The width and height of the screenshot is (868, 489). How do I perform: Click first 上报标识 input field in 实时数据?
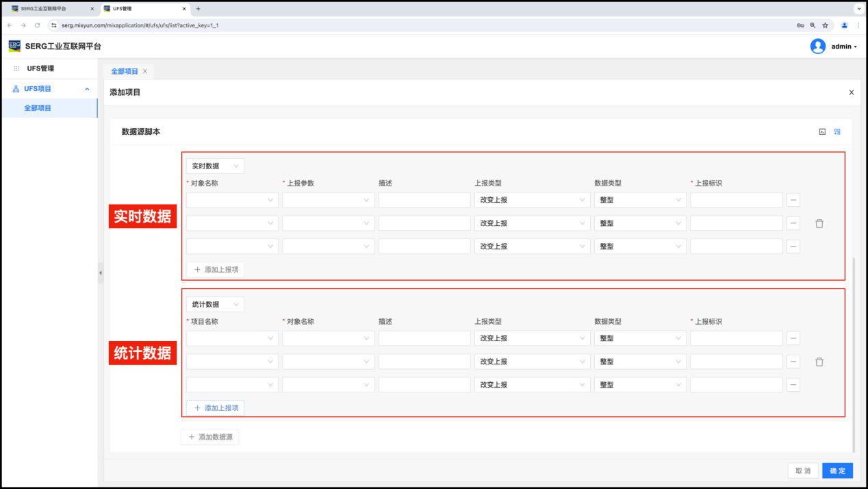[736, 200]
